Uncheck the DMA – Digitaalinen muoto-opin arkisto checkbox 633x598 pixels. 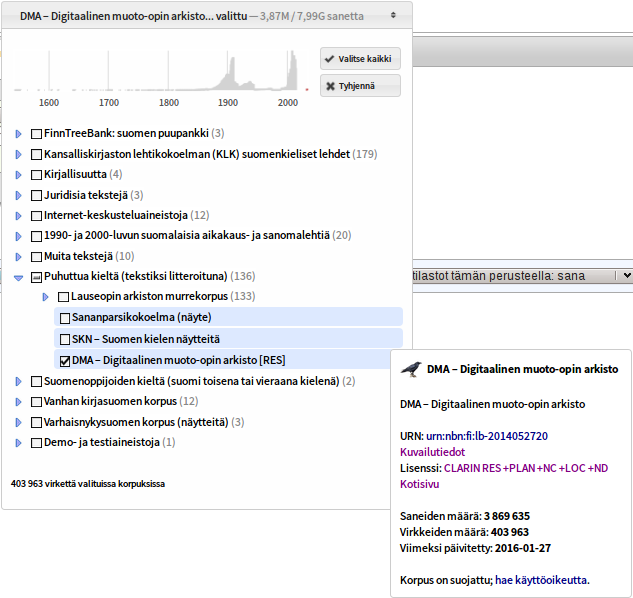(65, 360)
